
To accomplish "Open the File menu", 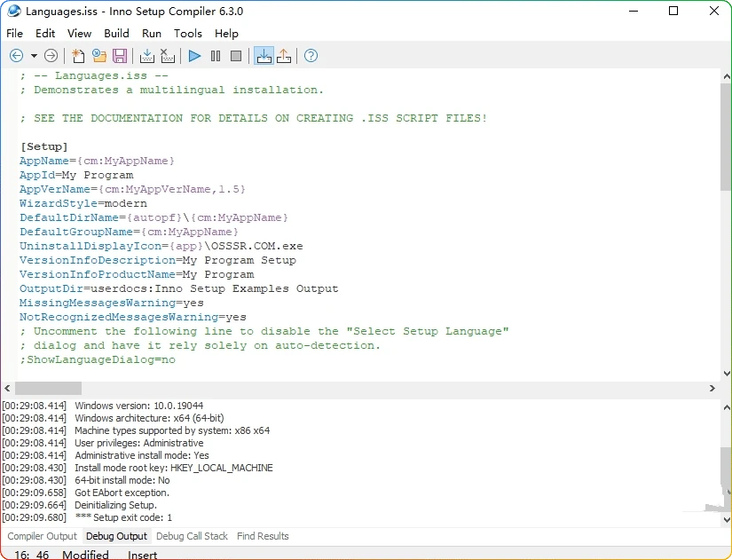I will [x=14, y=34].
